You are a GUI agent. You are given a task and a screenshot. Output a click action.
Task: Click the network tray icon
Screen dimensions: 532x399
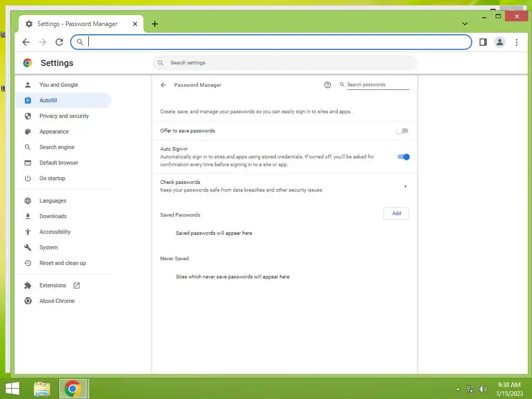pos(471,389)
